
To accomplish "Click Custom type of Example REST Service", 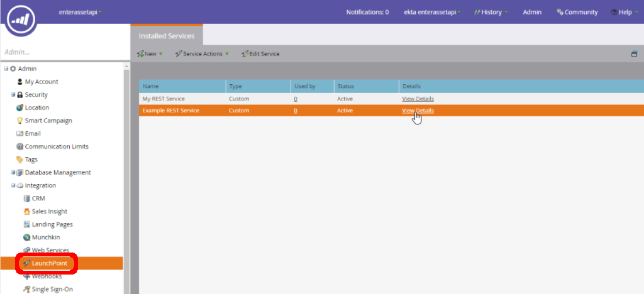I will pos(239,111).
